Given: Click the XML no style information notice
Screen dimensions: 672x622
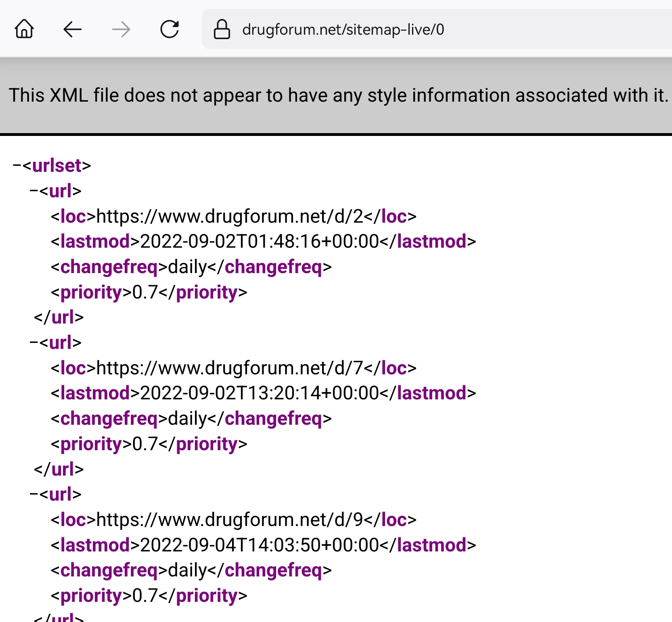Looking at the screenshot, I should (x=338, y=96).
